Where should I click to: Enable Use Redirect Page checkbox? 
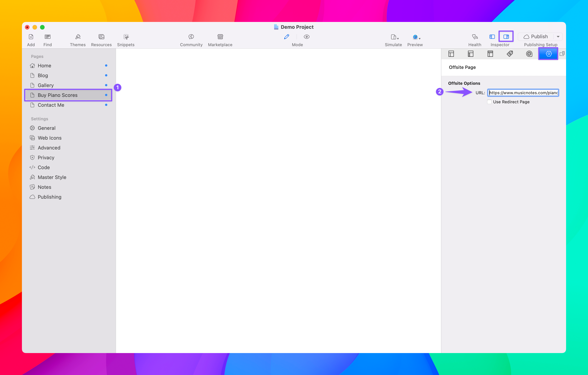[x=489, y=102]
